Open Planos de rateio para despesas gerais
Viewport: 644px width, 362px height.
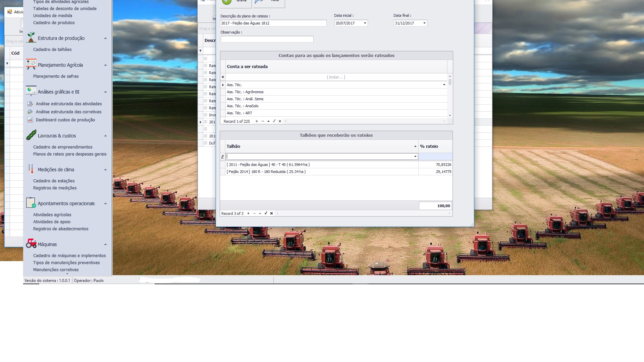[70, 154]
